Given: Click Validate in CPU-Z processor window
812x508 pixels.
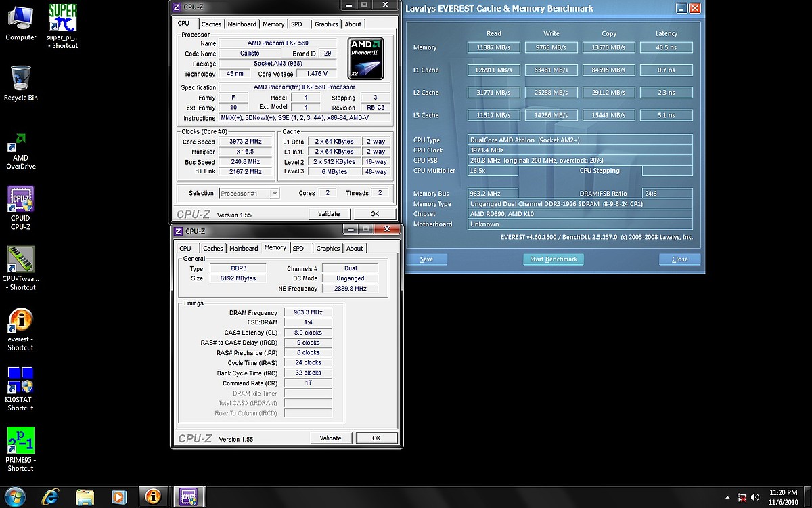Looking at the screenshot, I should 329,214.
